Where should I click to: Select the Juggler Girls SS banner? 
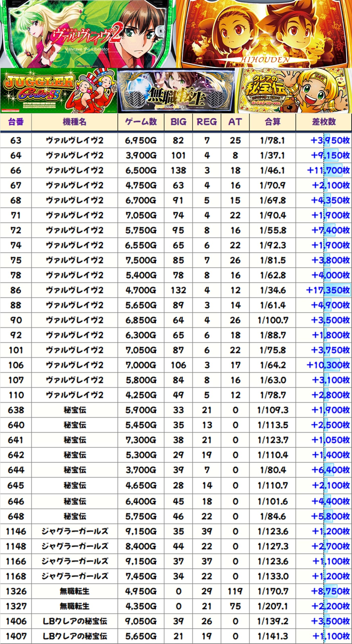click(59, 91)
